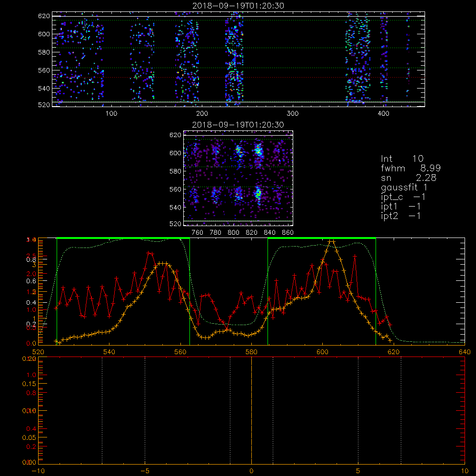
Task: Click x-axis label 5 on bottom plot
Action: tap(358, 471)
